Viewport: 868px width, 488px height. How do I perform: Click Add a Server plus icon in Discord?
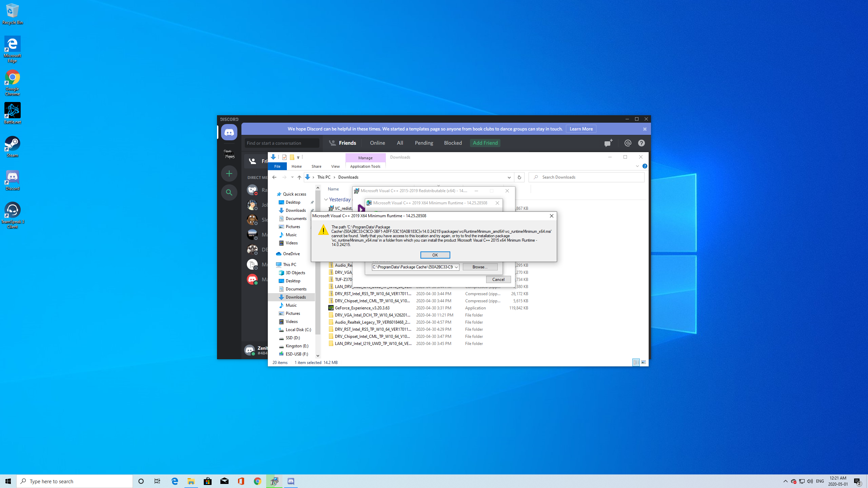229,174
